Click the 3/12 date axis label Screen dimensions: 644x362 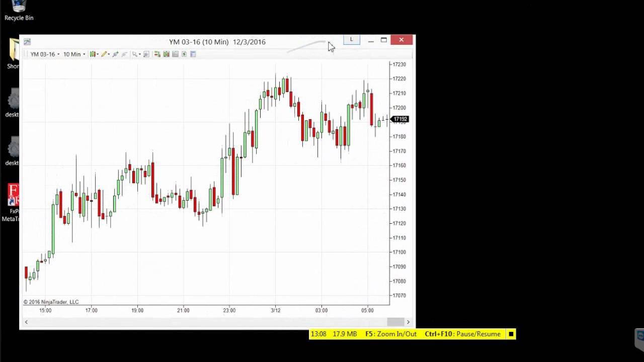tap(276, 311)
